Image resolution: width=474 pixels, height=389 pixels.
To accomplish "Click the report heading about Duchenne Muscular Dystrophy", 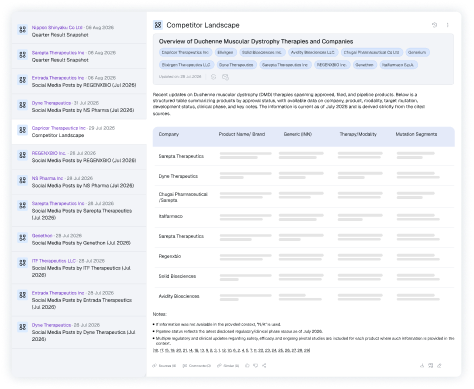I will point(256,41).
